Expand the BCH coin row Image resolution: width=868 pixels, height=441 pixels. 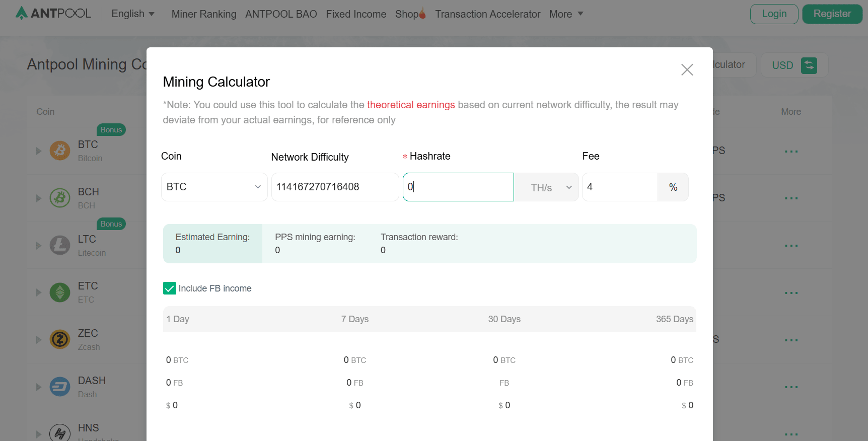(39, 198)
